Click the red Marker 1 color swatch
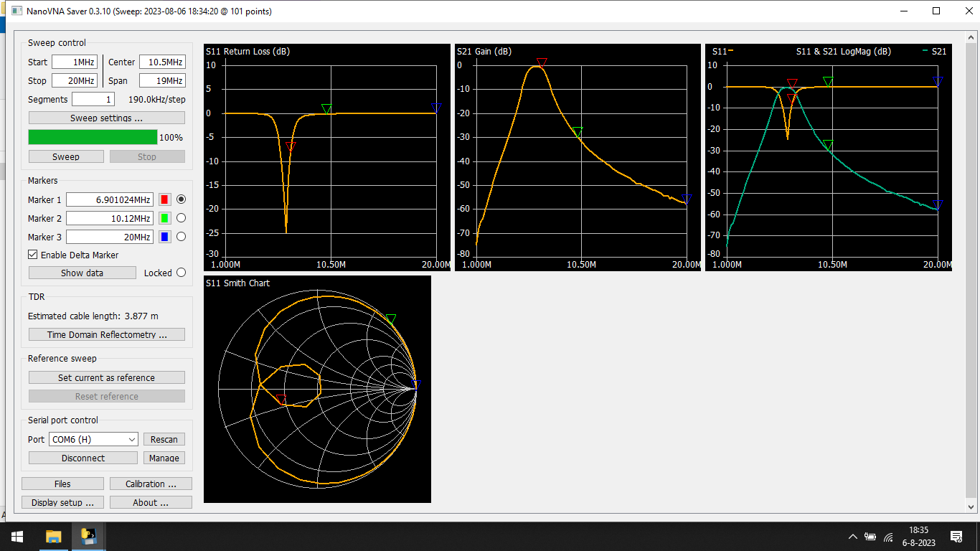Screen dimensions: 980x551 pos(164,199)
